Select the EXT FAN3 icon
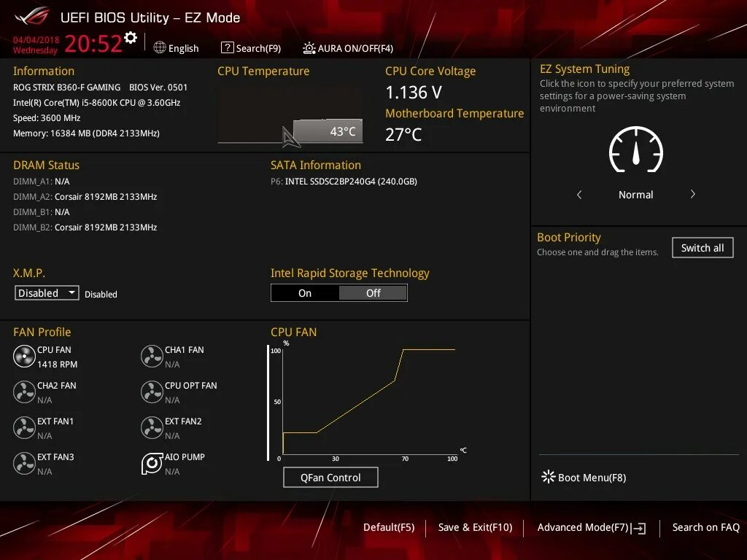Viewport: 747px width, 560px height. [24, 464]
